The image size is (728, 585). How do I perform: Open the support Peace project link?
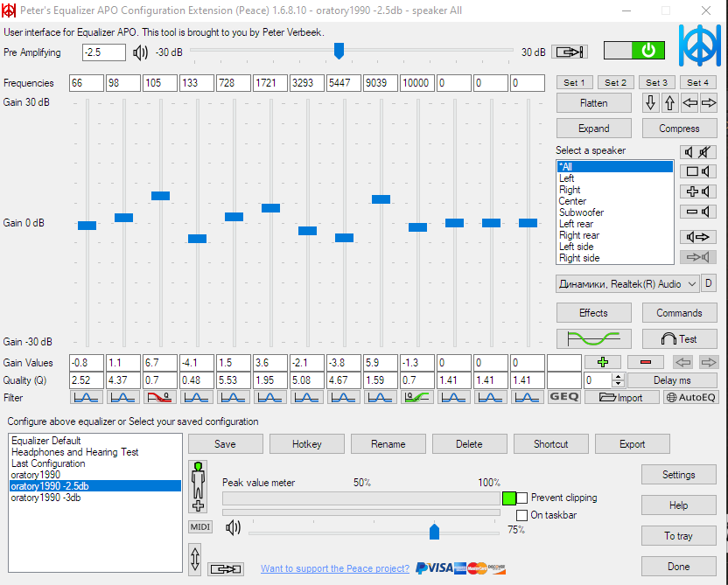click(335, 568)
